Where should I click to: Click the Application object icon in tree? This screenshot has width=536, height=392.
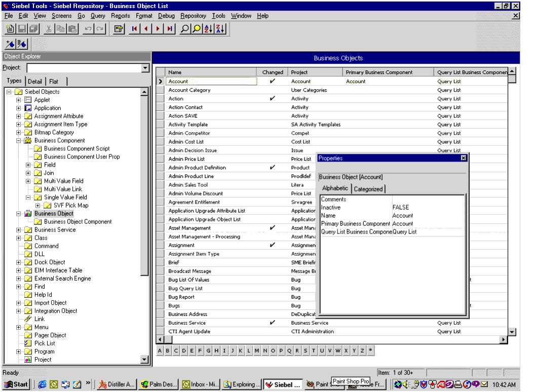[x=28, y=108]
